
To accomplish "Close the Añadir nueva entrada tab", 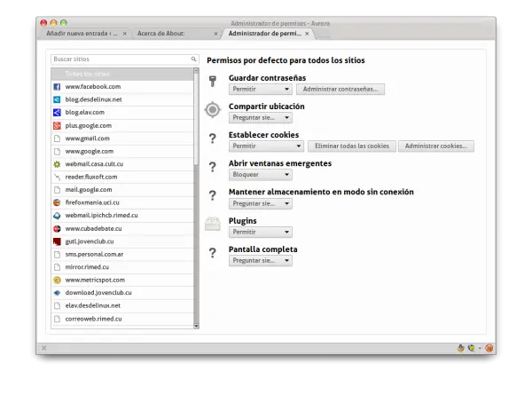I will (125, 34).
